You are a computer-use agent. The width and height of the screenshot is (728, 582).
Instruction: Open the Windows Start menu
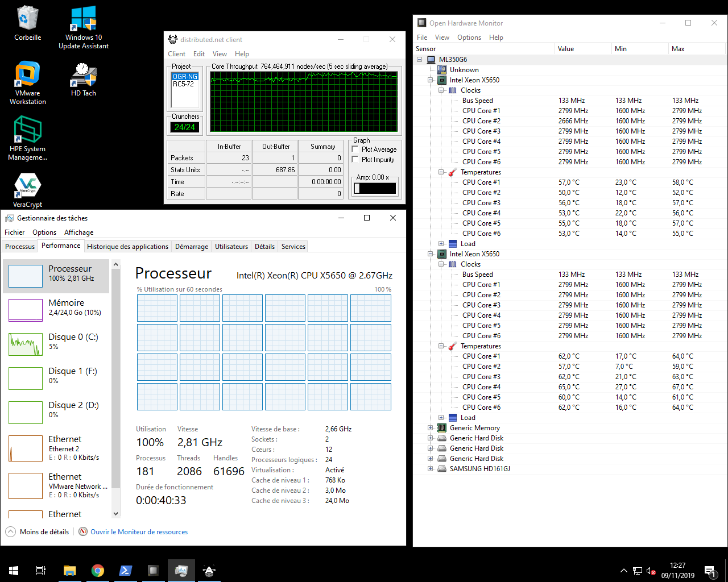(14, 570)
